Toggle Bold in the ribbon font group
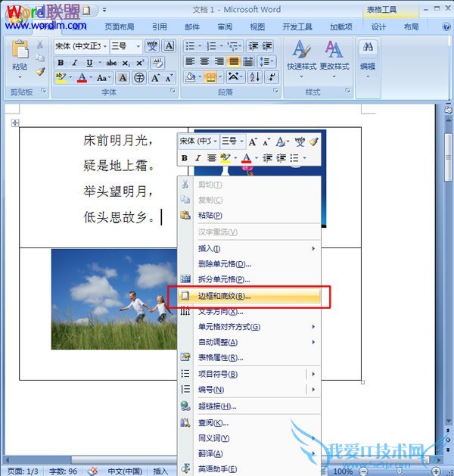Viewport: 454px width, 476px height. pyautogui.click(x=61, y=63)
